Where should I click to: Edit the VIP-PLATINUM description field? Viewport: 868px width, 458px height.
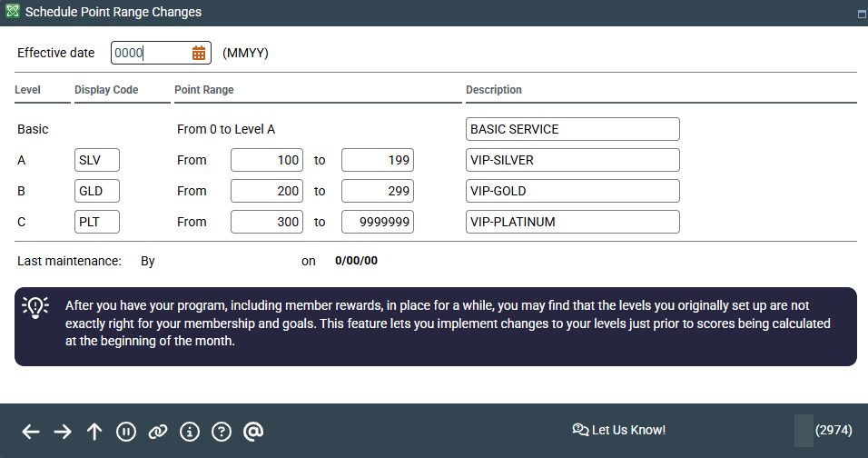(572, 222)
